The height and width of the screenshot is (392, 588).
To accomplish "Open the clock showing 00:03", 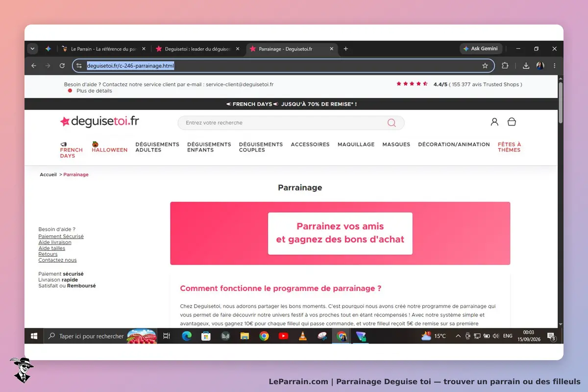I will coord(528,336).
